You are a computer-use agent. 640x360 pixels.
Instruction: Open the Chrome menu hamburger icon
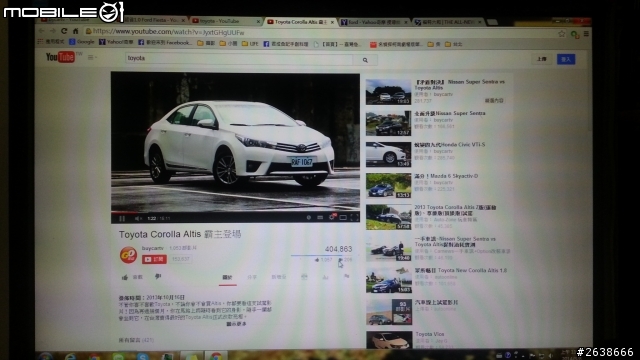pos(586,34)
